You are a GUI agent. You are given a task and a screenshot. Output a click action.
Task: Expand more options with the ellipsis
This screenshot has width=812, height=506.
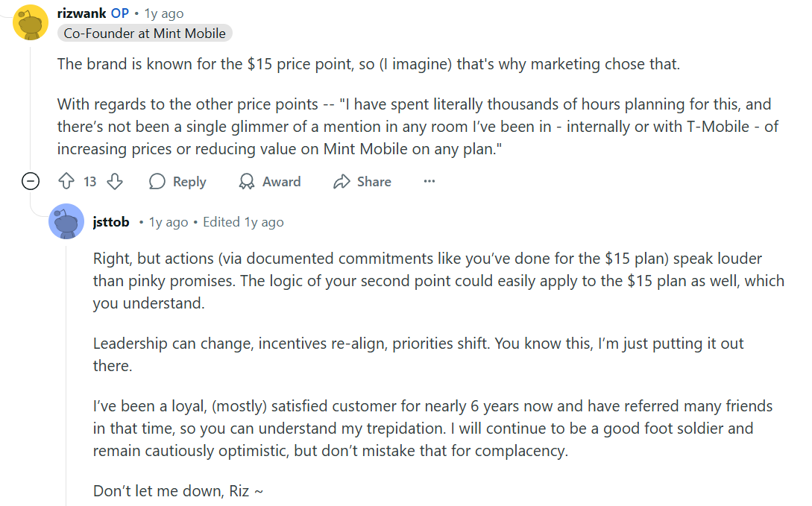click(x=429, y=181)
